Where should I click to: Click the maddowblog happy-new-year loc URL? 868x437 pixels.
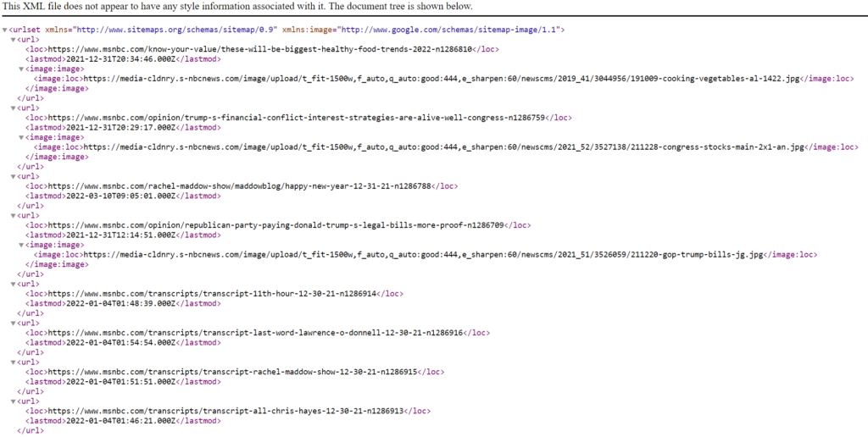tap(239, 186)
